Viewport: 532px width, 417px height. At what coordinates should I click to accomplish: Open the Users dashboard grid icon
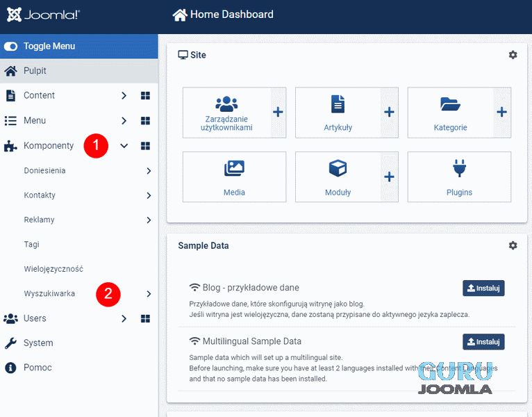click(146, 318)
